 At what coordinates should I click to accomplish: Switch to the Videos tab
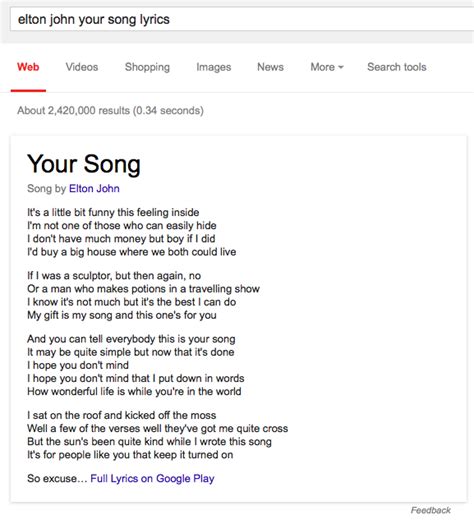[x=82, y=67]
